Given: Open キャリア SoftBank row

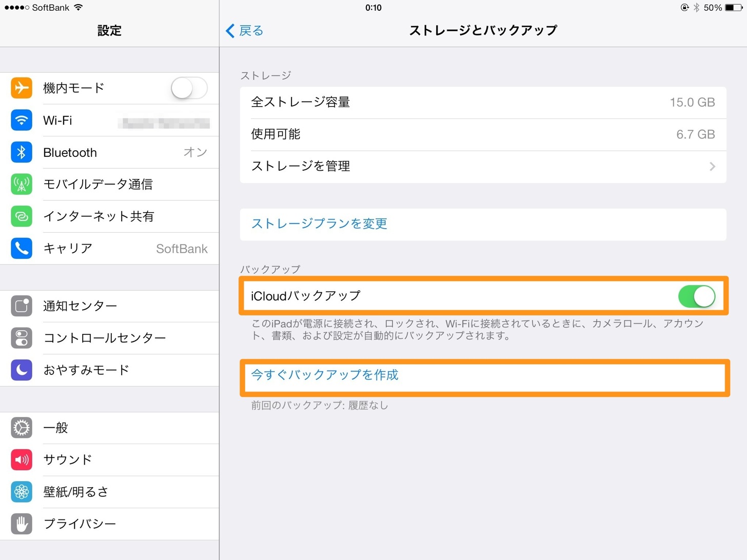Looking at the screenshot, I should 109,248.
